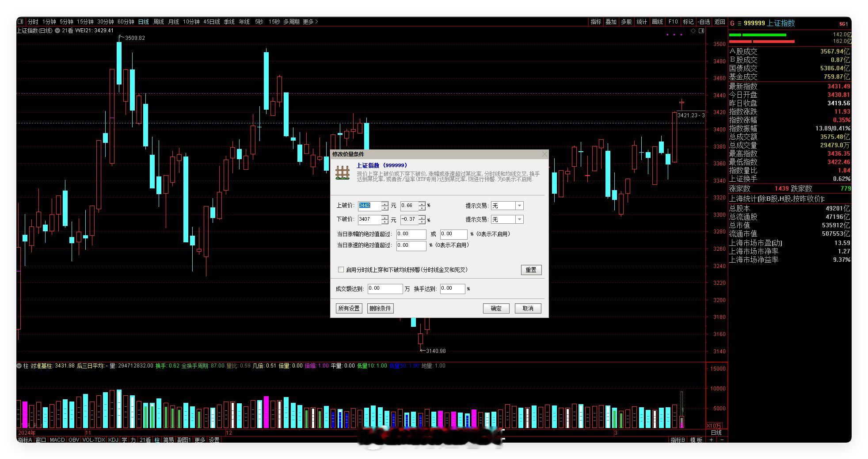Click the 标记 mark toolbar item

(688, 22)
